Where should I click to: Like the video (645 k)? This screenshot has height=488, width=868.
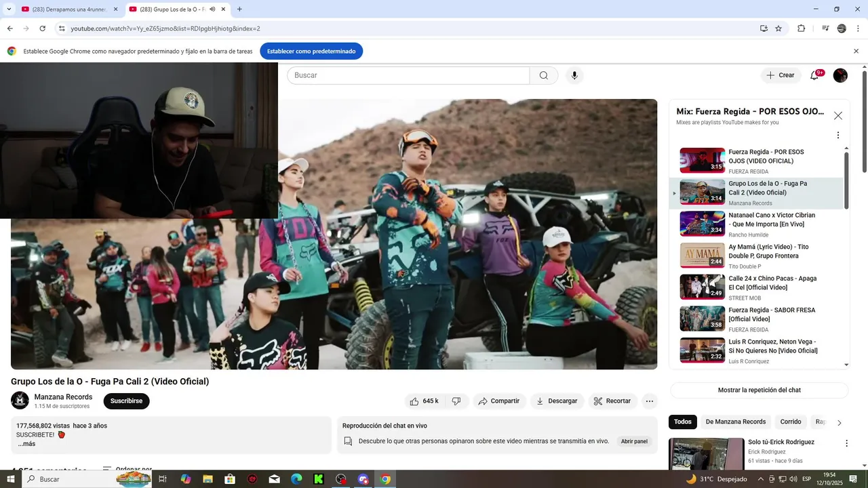click(425, 401)
